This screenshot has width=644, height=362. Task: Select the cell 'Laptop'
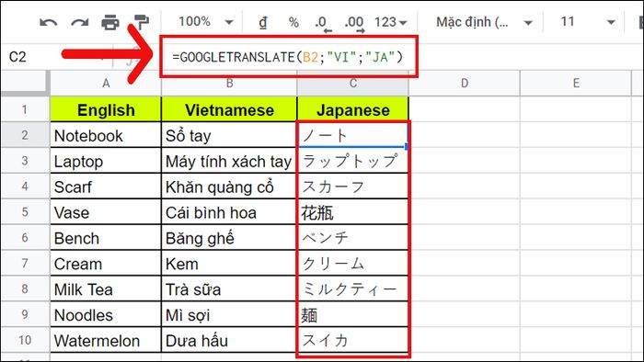click(x=106, y=161)
